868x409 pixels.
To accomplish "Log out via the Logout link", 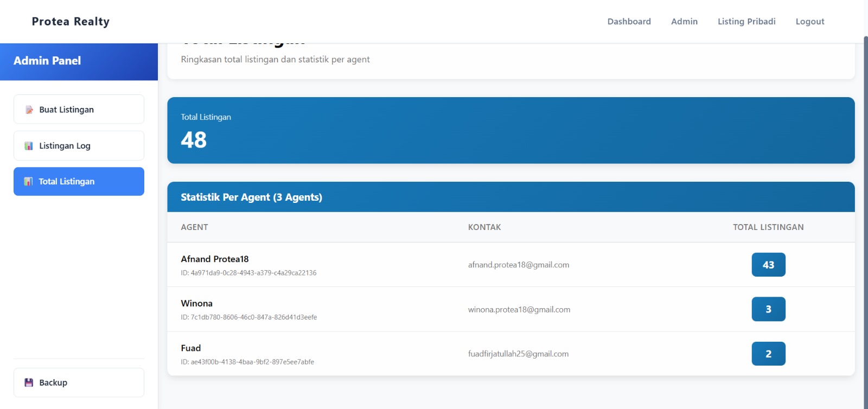I will pyautogui.click(x=810, y=22).
